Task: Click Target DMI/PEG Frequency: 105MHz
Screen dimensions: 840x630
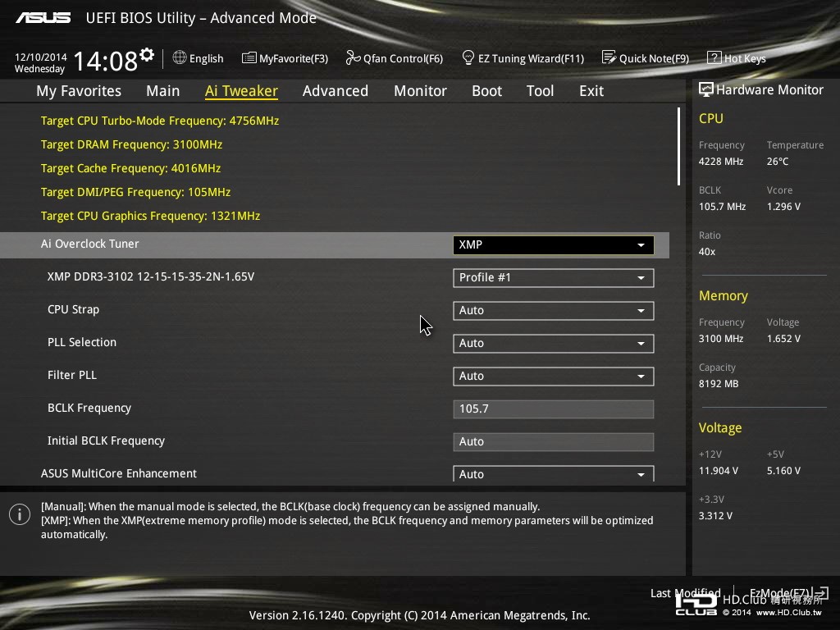Action: [135, 192]
